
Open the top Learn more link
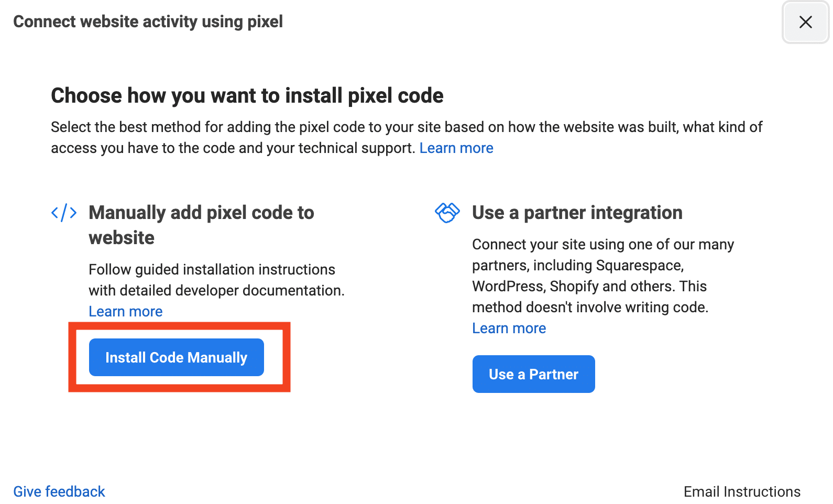tap(456, 148)
